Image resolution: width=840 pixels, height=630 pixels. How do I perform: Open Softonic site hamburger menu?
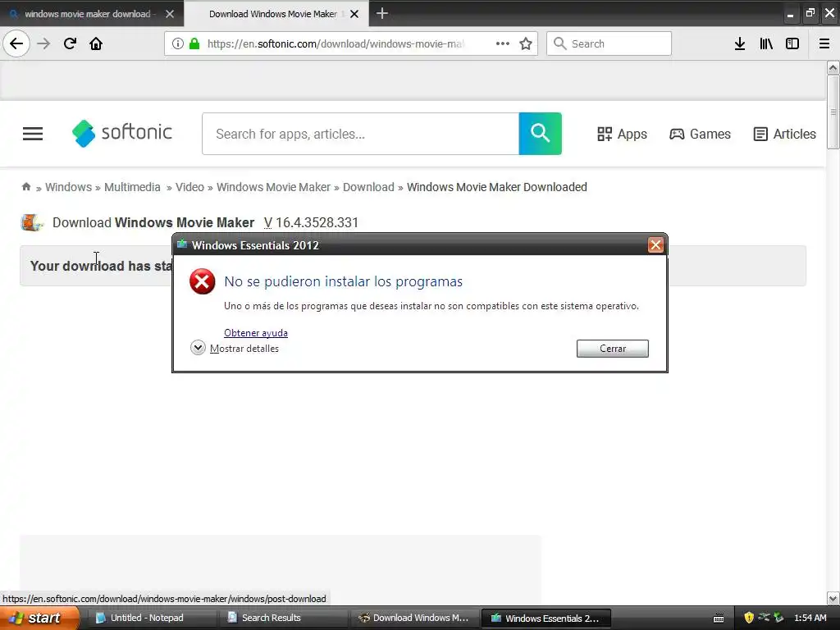[33, 134]
